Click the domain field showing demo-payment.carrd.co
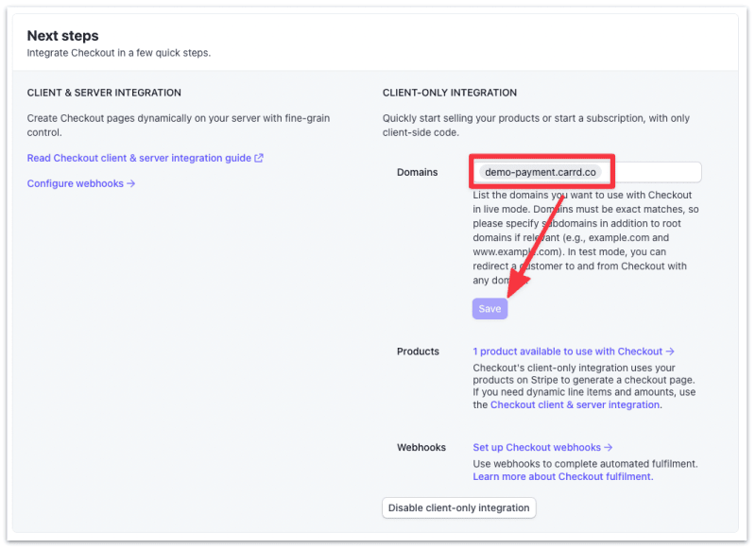The image size is (756, 549). 541,172
